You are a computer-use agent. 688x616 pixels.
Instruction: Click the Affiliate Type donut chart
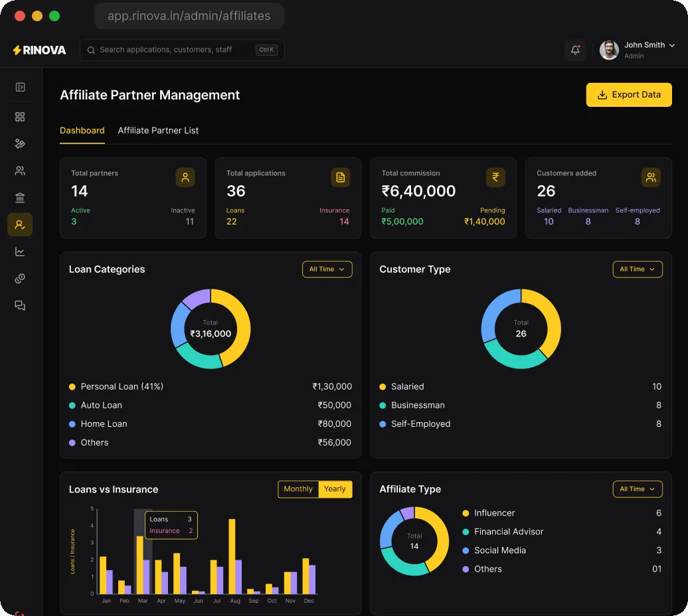(x=414, y=542)
